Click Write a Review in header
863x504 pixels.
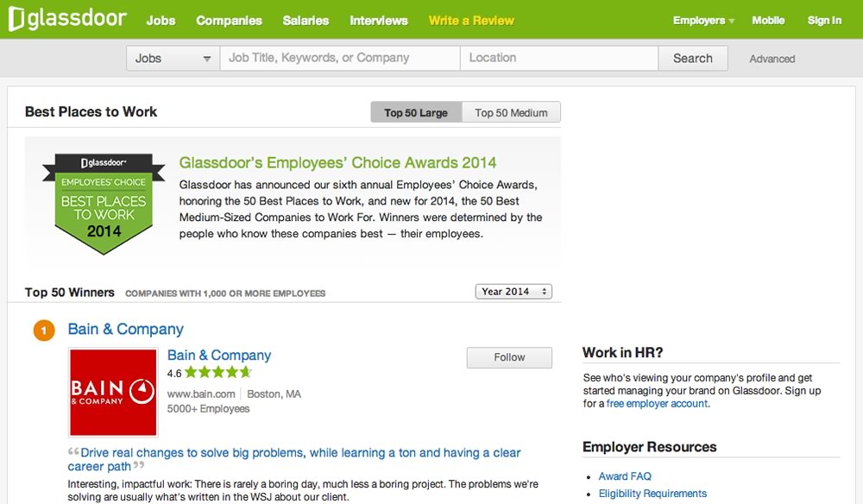coord(471,21)
